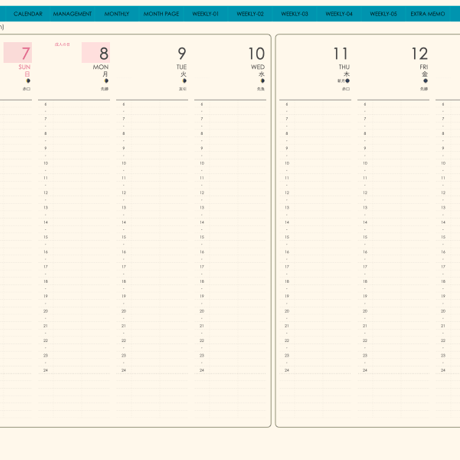Go to the MONTHLY tab

(x=117, y=14)
